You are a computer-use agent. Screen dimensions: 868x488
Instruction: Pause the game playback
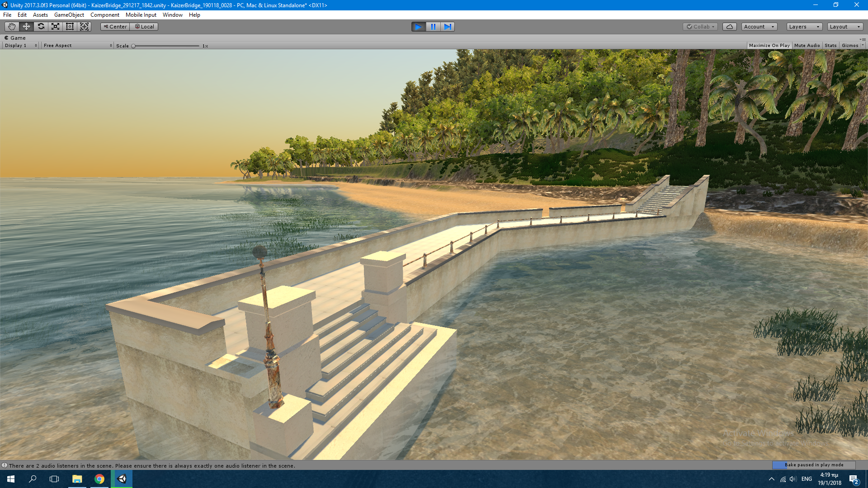point(433,27)
